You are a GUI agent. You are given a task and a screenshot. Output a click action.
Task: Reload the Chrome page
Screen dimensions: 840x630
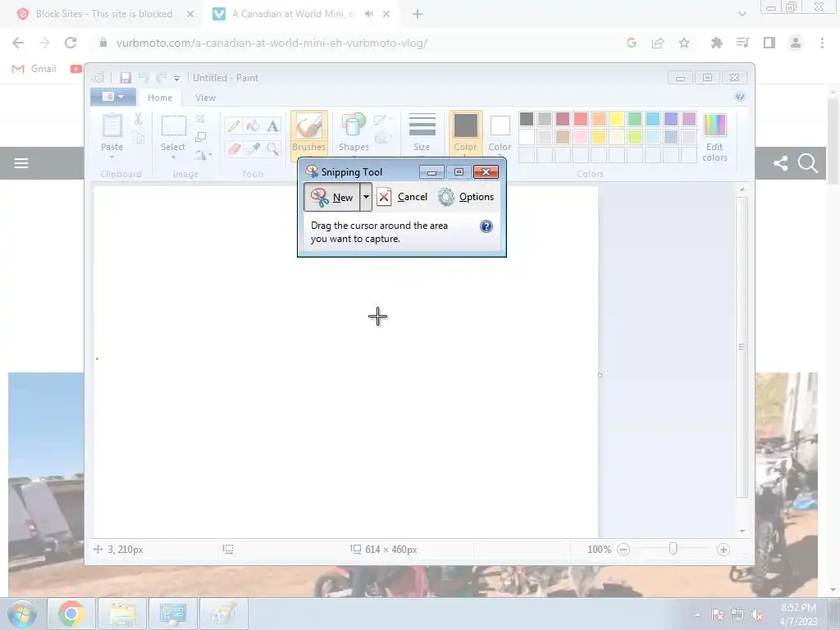tap(71, 43)
